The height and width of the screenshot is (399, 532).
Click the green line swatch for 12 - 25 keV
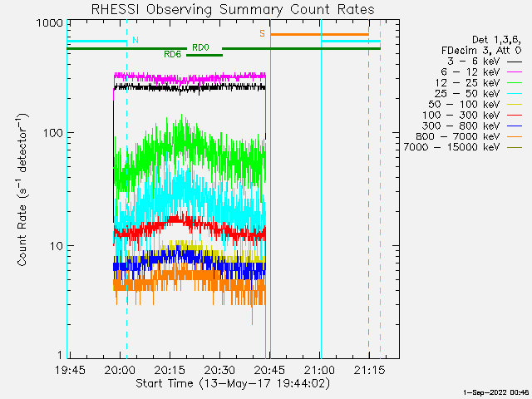(x=515, y=83)
